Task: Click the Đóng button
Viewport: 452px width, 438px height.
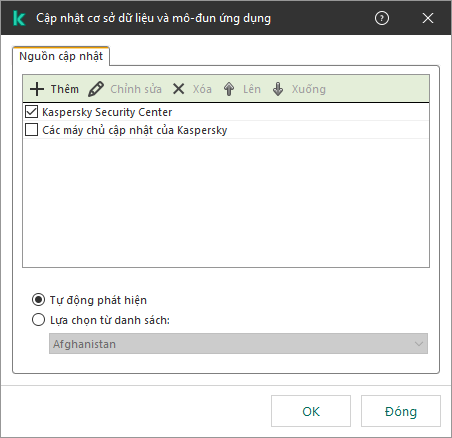Action: [401, 411]
